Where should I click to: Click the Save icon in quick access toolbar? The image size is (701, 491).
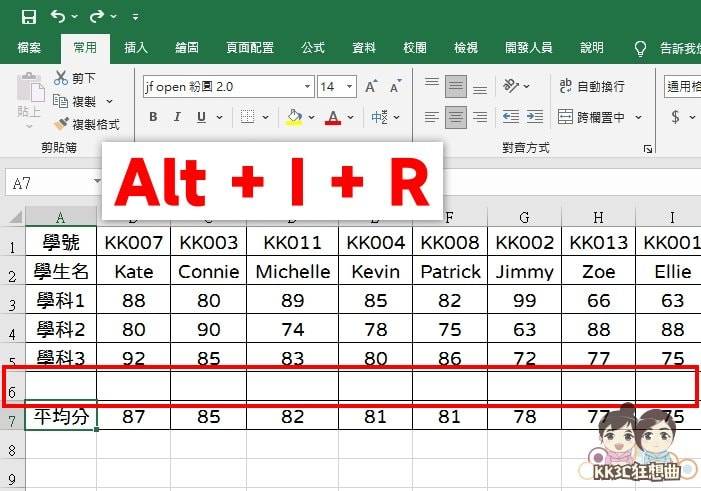(28, 16)
